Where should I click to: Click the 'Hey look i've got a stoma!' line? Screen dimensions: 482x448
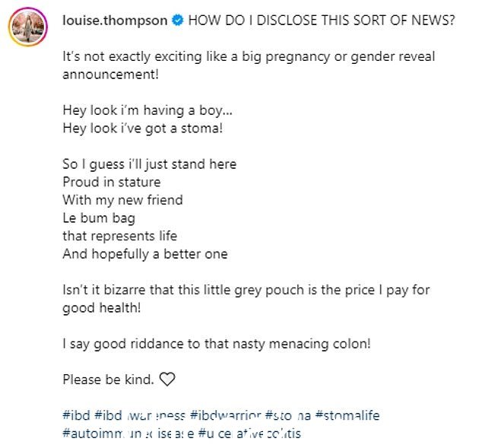pos(143,129)
